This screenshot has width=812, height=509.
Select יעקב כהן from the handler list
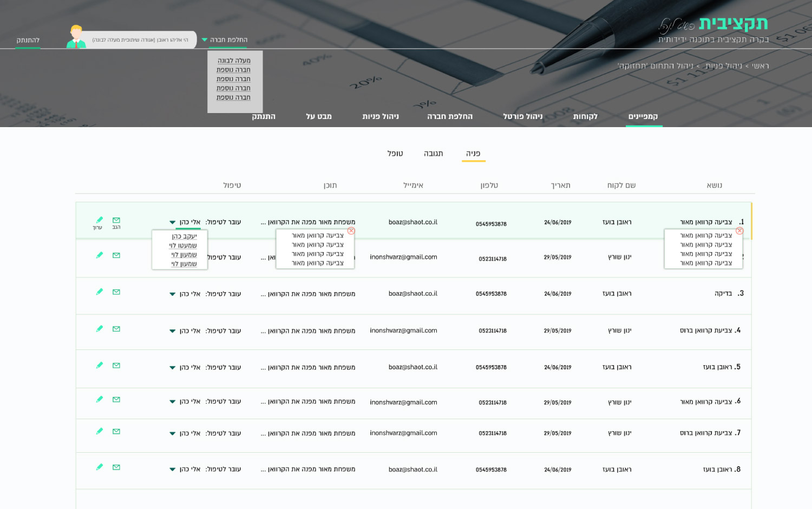[x=184, y=236]
